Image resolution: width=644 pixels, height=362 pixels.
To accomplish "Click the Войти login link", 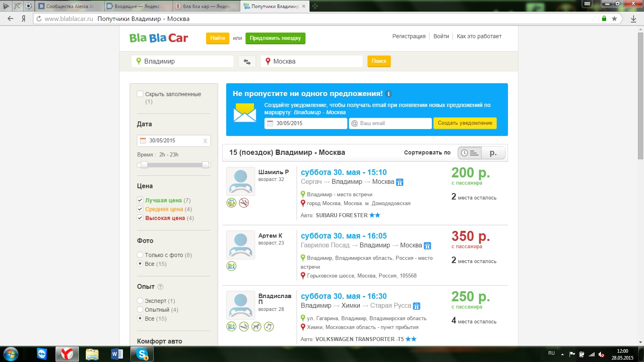I will click(441, 36).
